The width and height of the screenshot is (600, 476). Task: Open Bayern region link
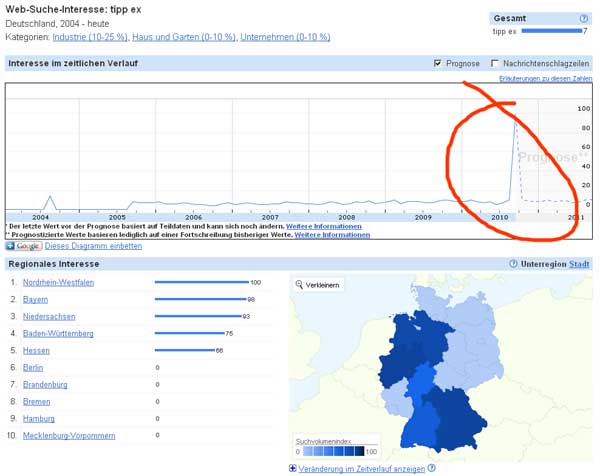35,300
